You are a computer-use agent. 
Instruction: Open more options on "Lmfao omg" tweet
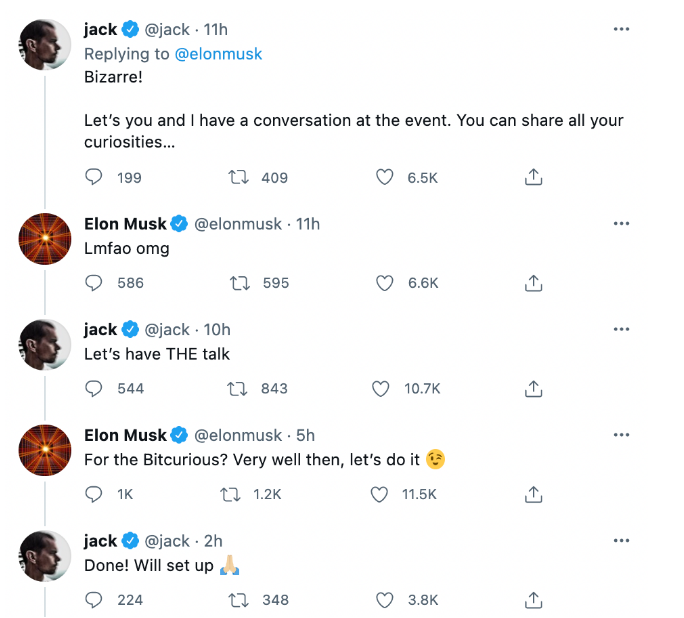621,224
